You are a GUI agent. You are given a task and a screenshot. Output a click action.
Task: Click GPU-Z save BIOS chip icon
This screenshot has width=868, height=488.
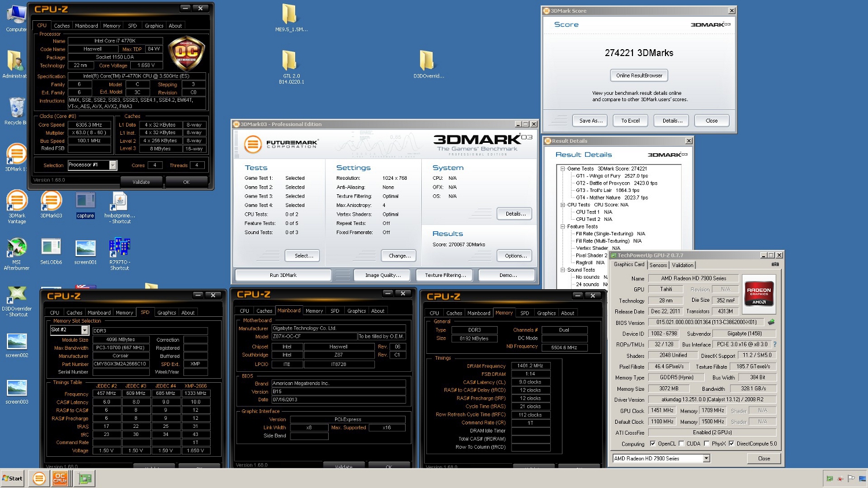pyautogui.click(x=771, y=322)
